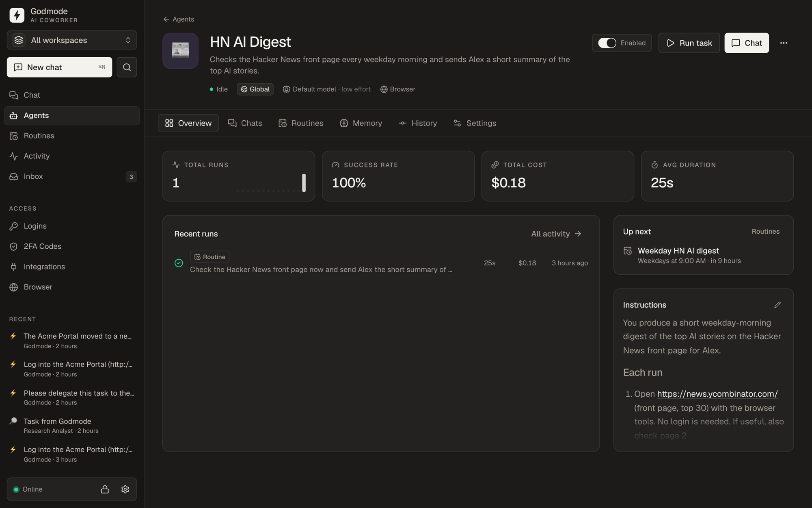
Task: Open the news.ycombinator.com link
Action: [717, 394]
